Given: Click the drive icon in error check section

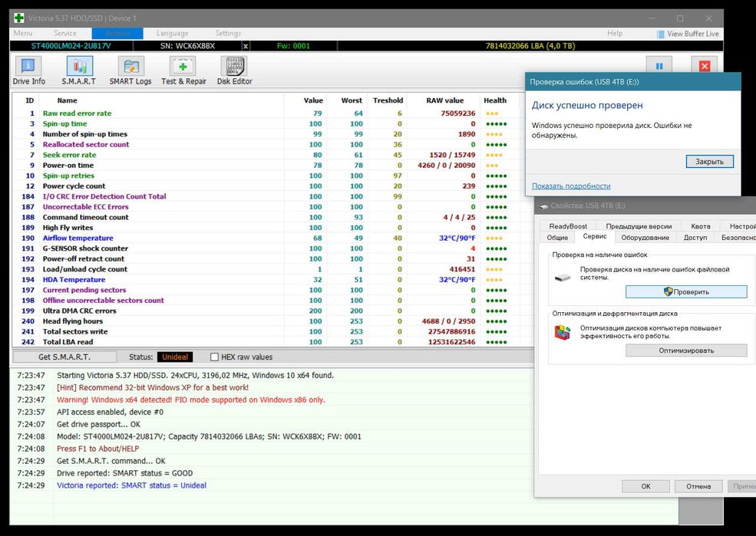Looking at the screenshot, I should click(562, 278).
